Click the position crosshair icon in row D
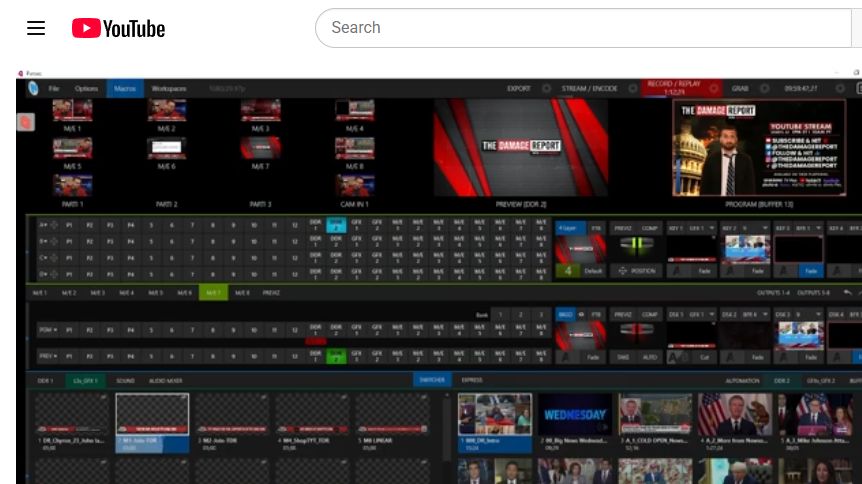The height and width of the screenshot is (484, 862). pos(54,274)
